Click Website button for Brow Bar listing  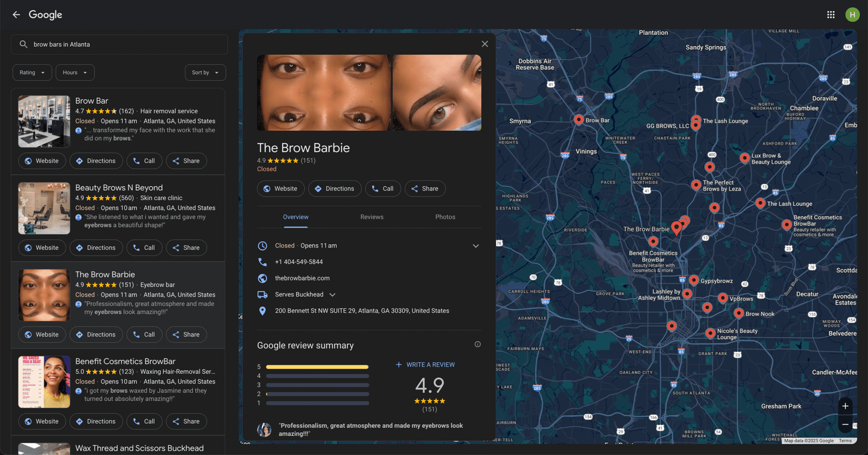coord(42,161)
